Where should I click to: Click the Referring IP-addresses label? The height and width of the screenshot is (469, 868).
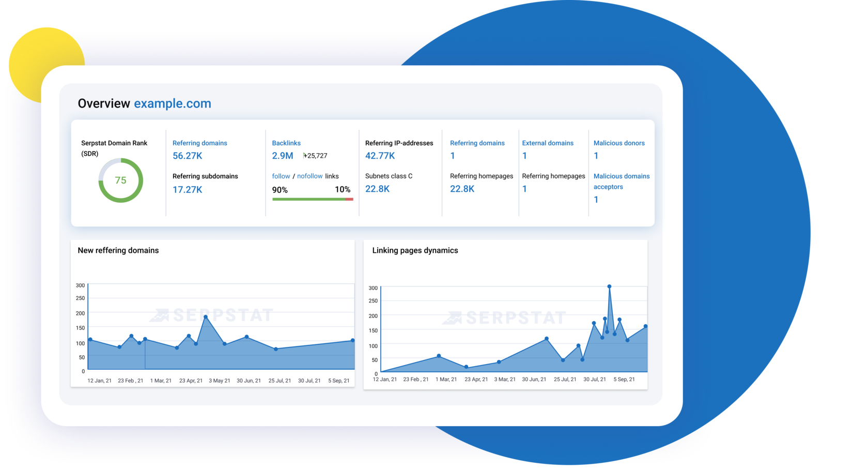[x=399, y=143]
